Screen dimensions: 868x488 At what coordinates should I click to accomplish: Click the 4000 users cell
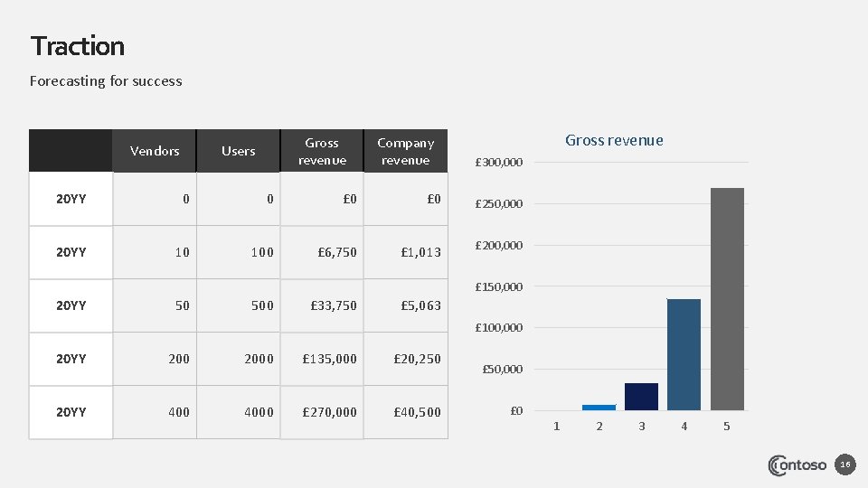point(258,412)
